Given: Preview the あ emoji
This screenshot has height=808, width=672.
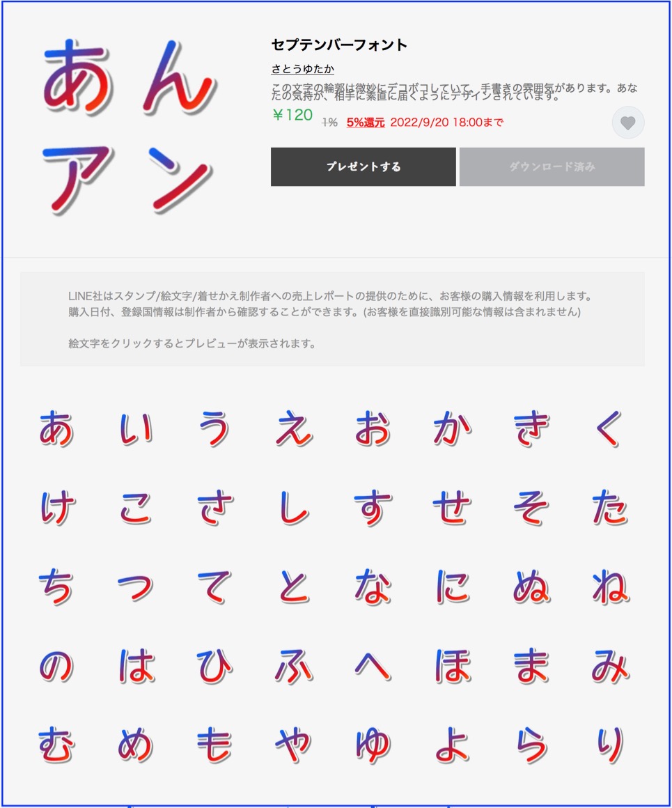Looking at the screenshot, I should (57, 428).
